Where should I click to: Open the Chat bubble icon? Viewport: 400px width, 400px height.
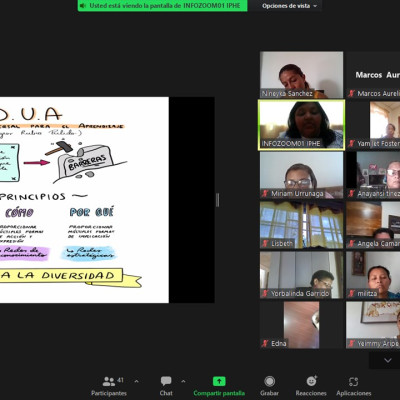[x=166, y=381]
